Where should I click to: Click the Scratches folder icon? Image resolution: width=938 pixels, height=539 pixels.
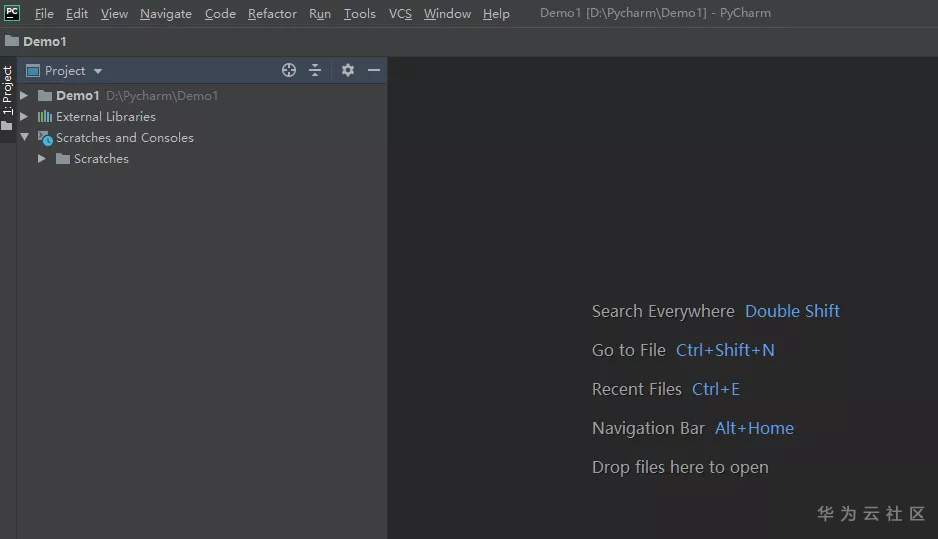pyautogui.click(x=63, y=159)
